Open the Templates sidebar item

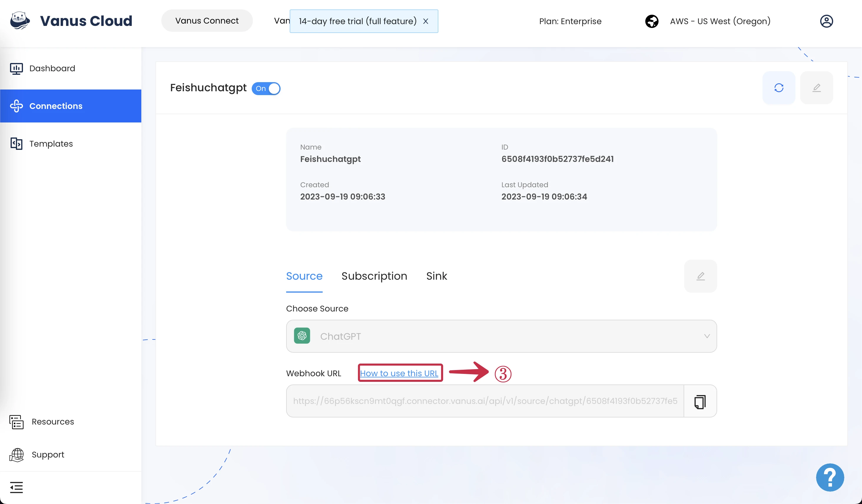[70, 144]
